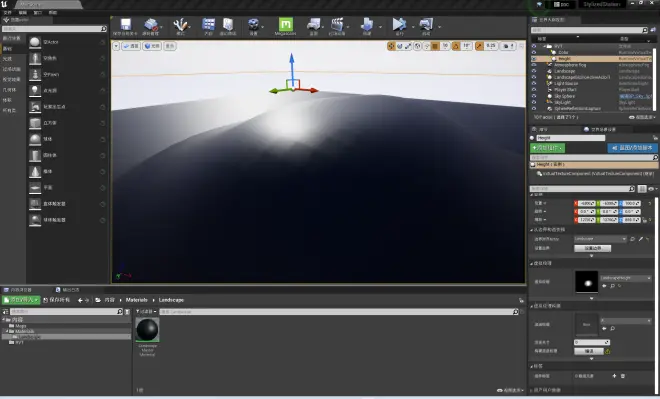Image resolution: width=660 pixels, height=399 pixels.
Task: Open the camera speed control in viewport
Action: tap(508, 46)
